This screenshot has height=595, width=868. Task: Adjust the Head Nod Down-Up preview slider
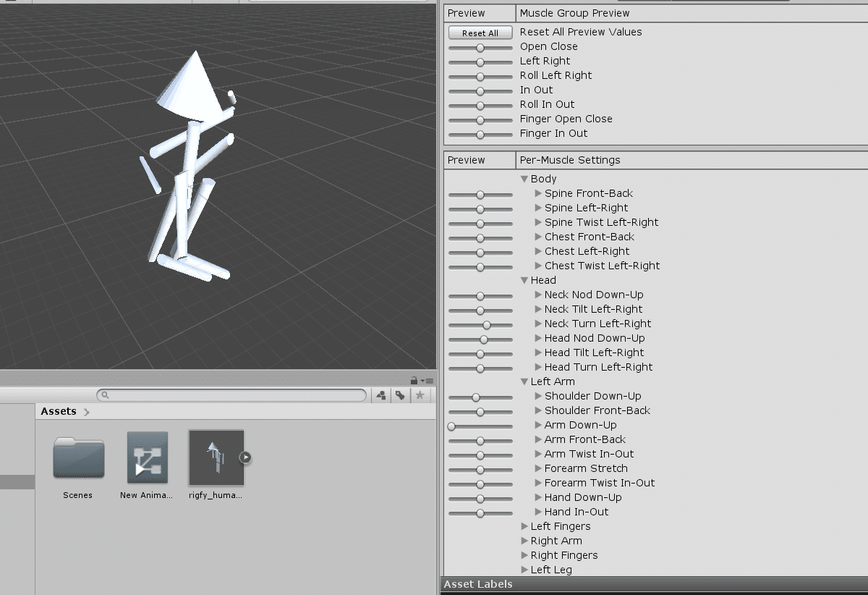pos(480,339)
